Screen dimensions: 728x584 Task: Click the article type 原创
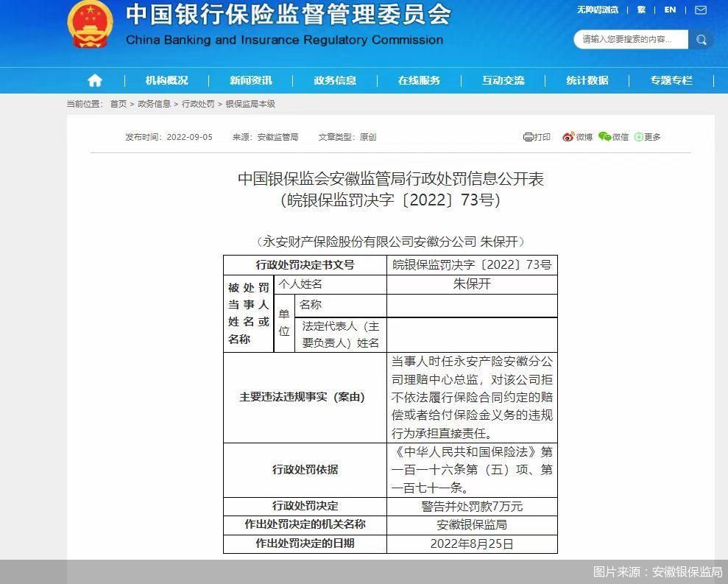pos(368,137)
